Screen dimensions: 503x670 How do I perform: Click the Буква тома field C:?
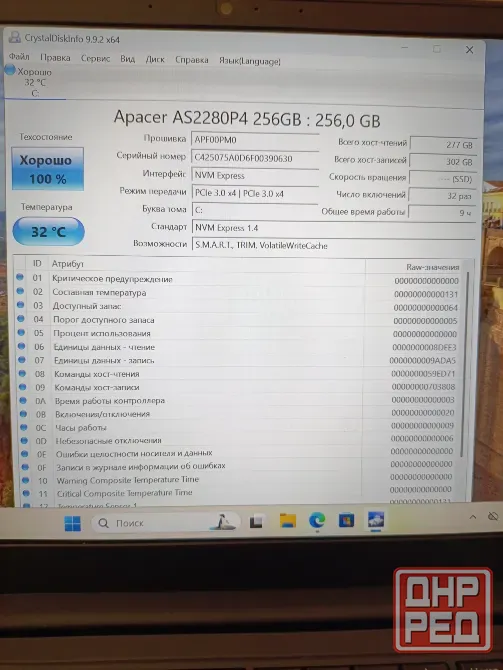[255, 210]
